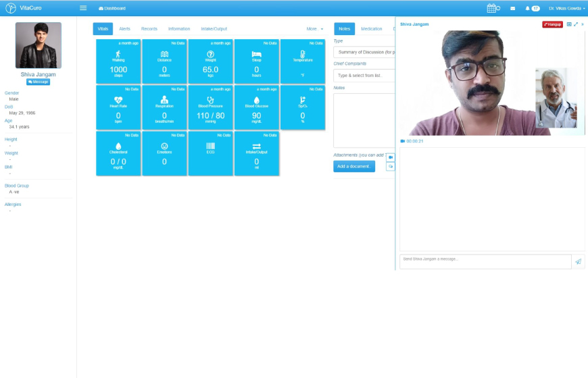Open the Respiration vital tile
The height and width of the screenshot is (378, 588).
click(x=164, y=107)
